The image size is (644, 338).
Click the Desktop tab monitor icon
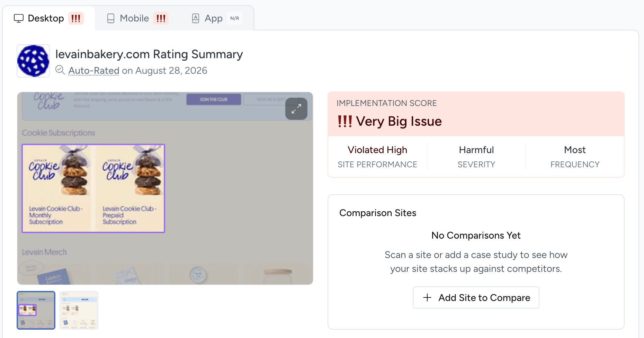click(19, 18)
